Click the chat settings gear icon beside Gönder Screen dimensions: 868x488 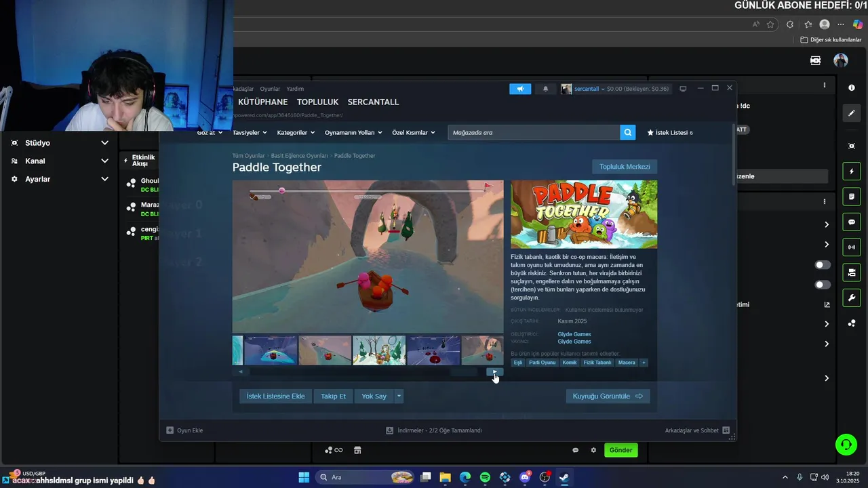point(593,450)
